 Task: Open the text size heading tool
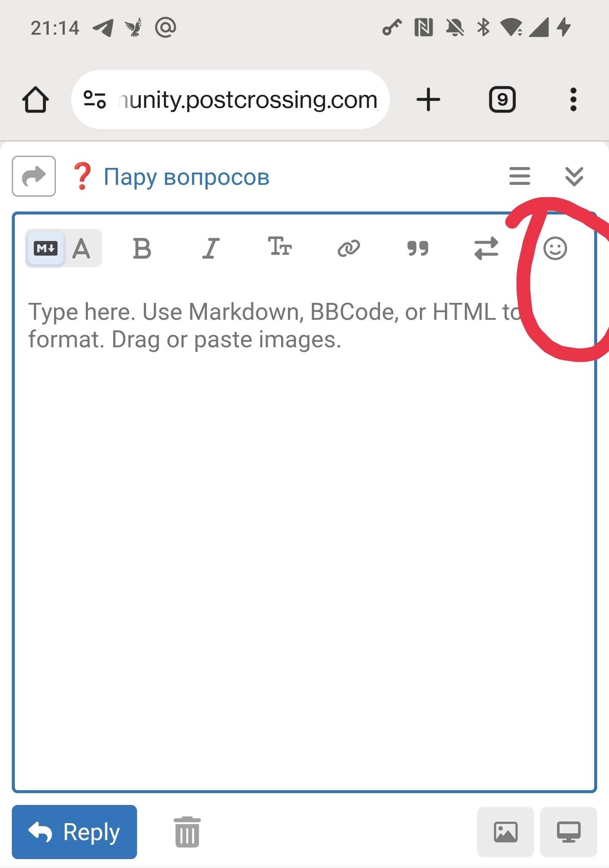tap(280, 247)
